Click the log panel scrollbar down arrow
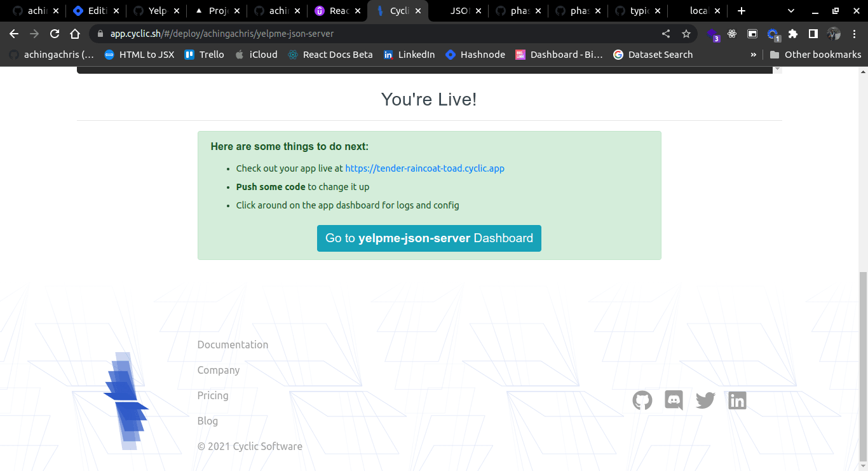The height and width of the screenshot is (471, 868). click(x=777, y=70)
